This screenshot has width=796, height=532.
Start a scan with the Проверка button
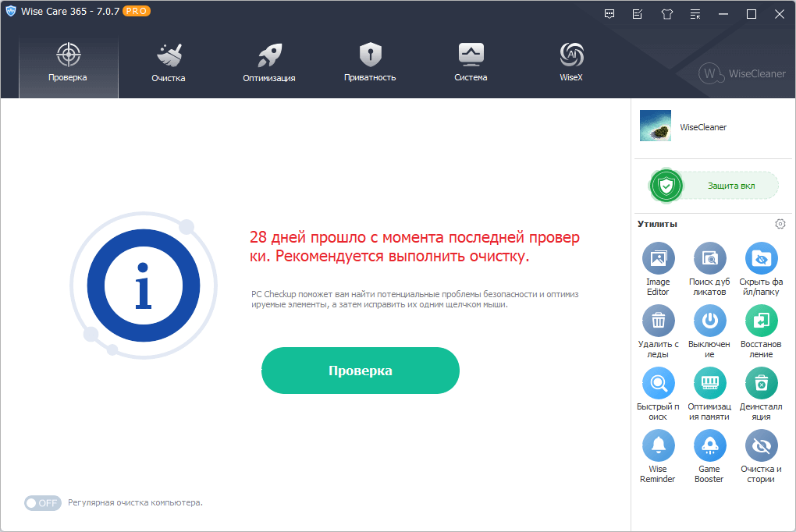(x=360, y=370)
